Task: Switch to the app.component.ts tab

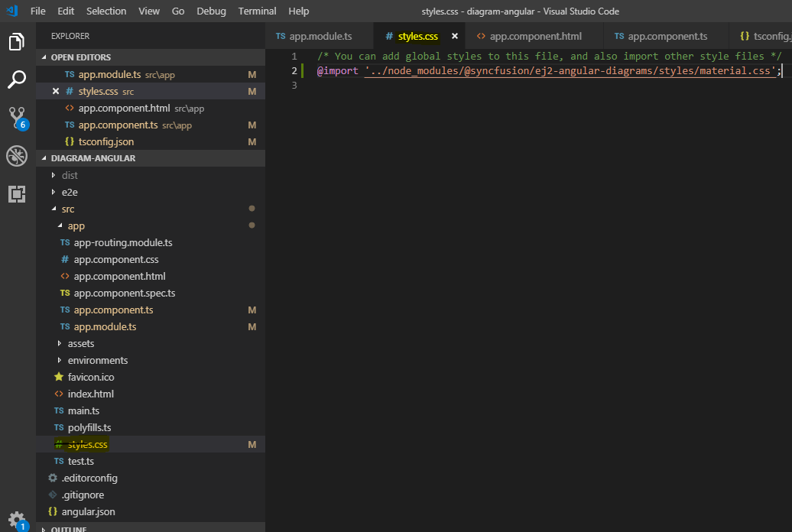Action: (664, 35)
